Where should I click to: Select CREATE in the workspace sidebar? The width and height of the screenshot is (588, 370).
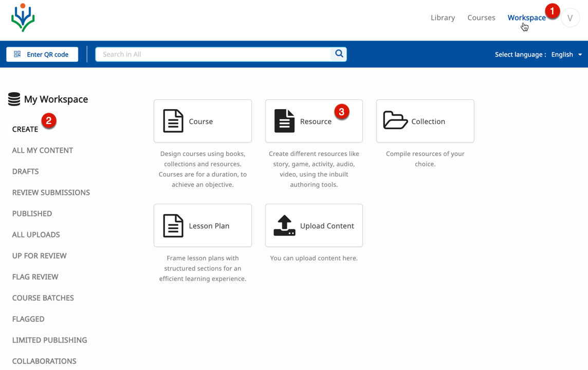(25, 129)
